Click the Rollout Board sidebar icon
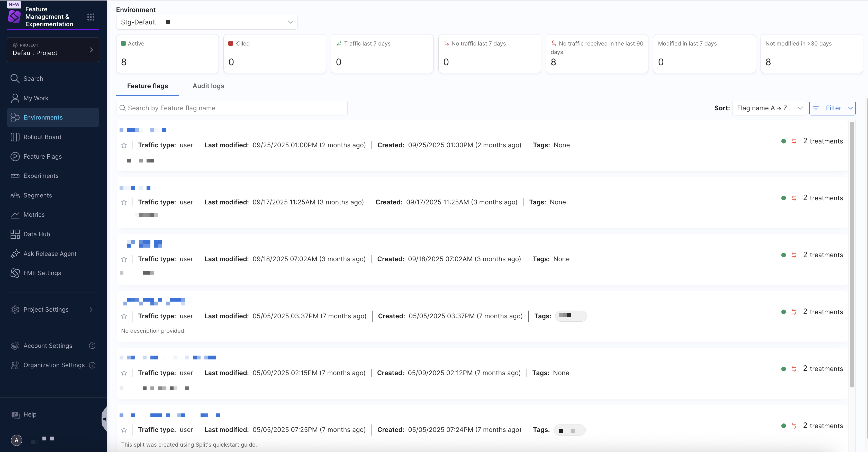Image resolution: width=868 pixels, height=452 pixels. [15, 137]
